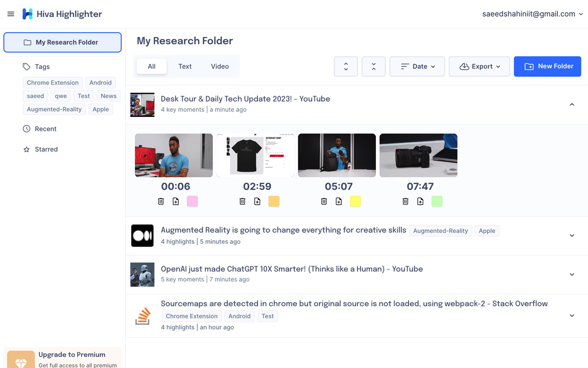Image resolution: width=588 pixels, height=368 pixels.
Task: Click Augmented-Reality tag on the article row
Action: click(x=441, y=231)
